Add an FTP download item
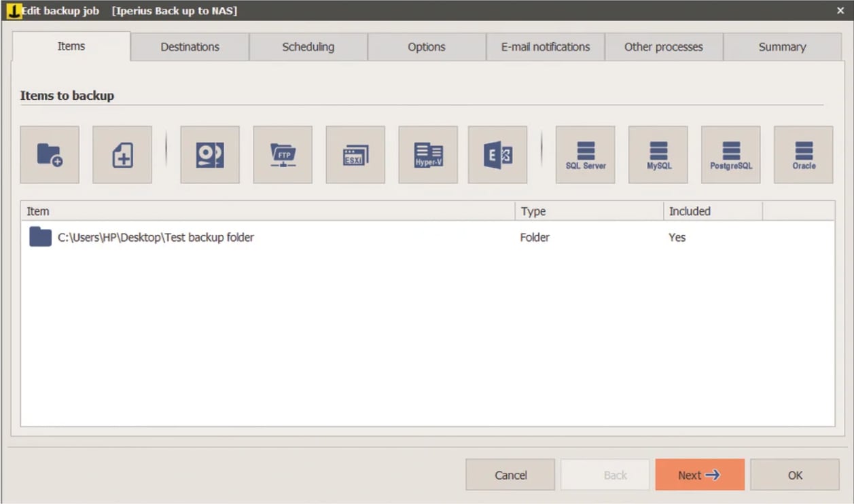 coord(283,154)
